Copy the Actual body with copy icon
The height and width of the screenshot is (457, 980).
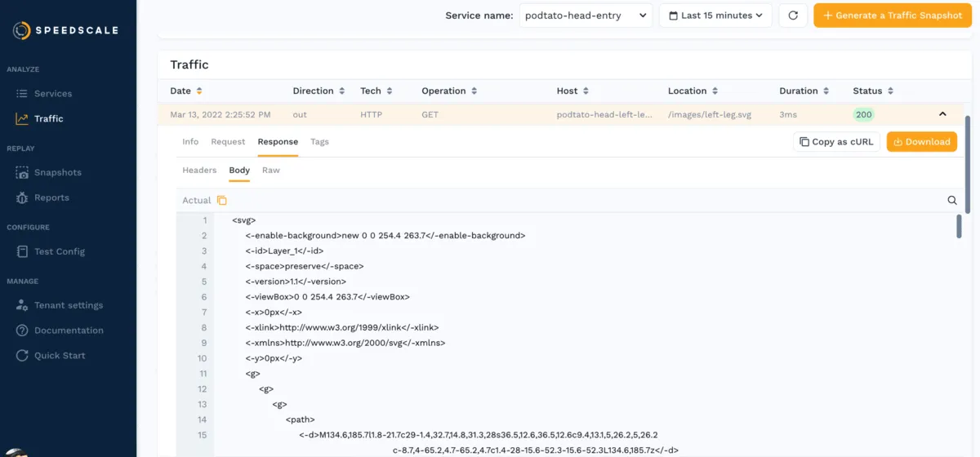click(222, 201)
